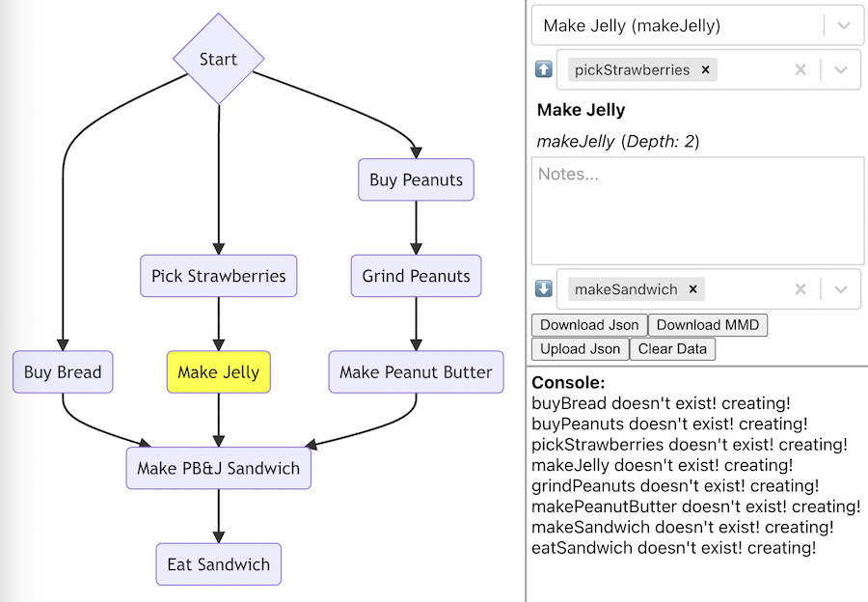Click the Download Json button
This screenshot has width=868, height=602.
coord(589,325)
